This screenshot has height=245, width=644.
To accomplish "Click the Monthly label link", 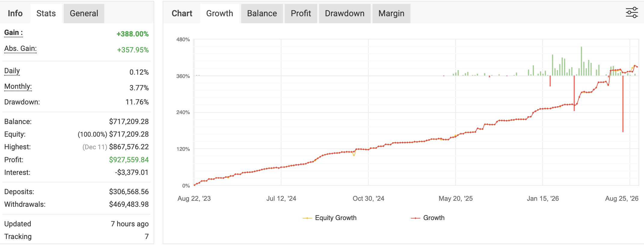I will tap(18, 86).
